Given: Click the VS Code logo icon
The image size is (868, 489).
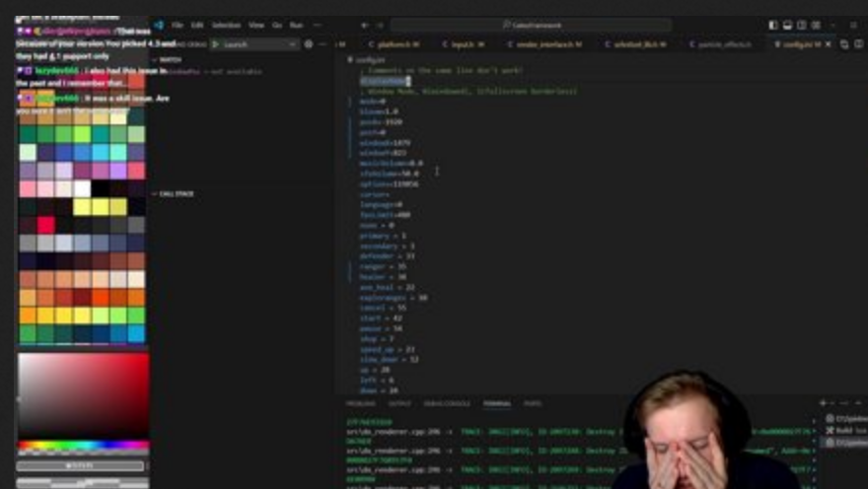Looking at the screenshot, I should coord(160,25).
